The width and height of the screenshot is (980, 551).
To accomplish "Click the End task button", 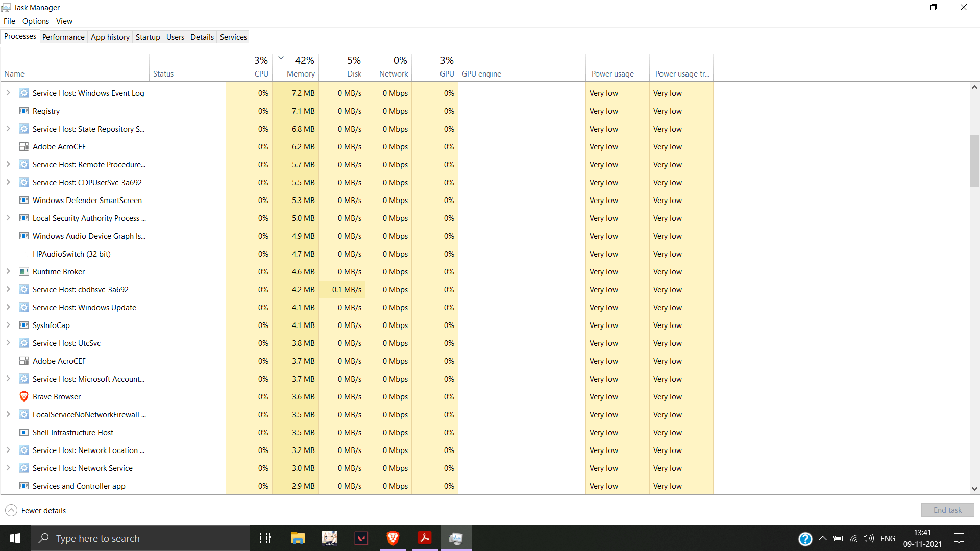I will [x=947, y=510].
